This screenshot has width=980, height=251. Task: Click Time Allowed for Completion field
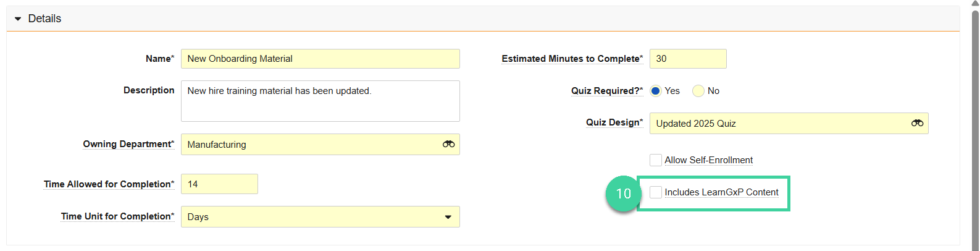(x=219, y=184)
